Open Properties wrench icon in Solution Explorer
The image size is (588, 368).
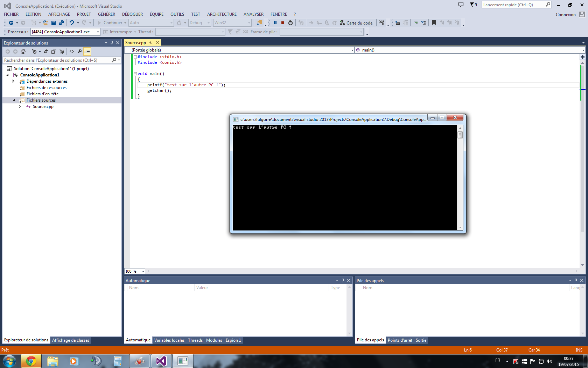click(79, 52)
